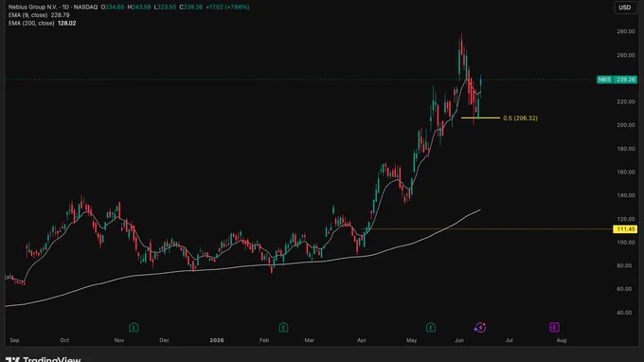
Task: Click the Apr label on time axis
Action: [x=362, y=340]
